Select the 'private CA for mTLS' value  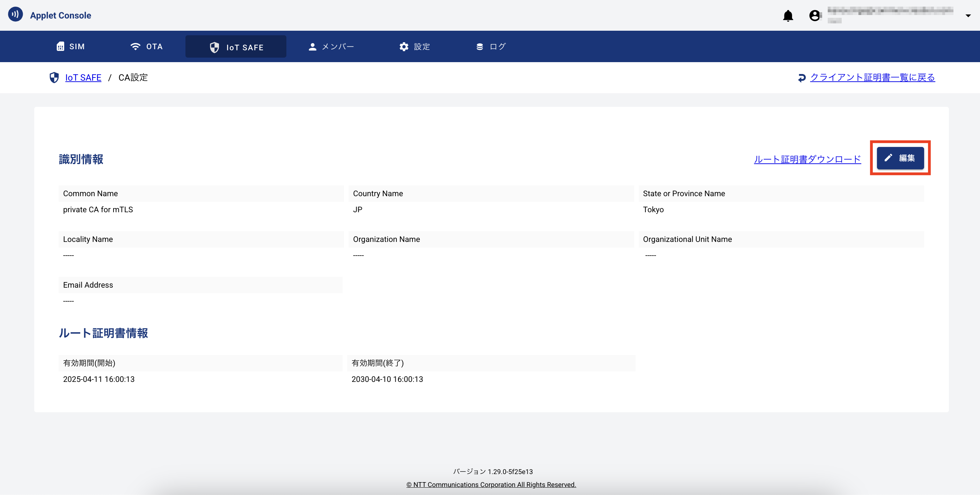[98, 209]
